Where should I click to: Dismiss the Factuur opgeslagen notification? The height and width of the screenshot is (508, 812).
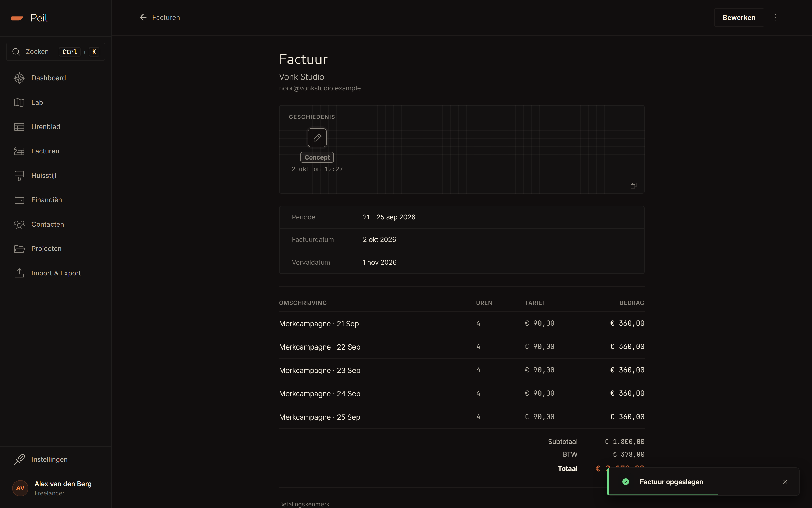tap(785, 482)
